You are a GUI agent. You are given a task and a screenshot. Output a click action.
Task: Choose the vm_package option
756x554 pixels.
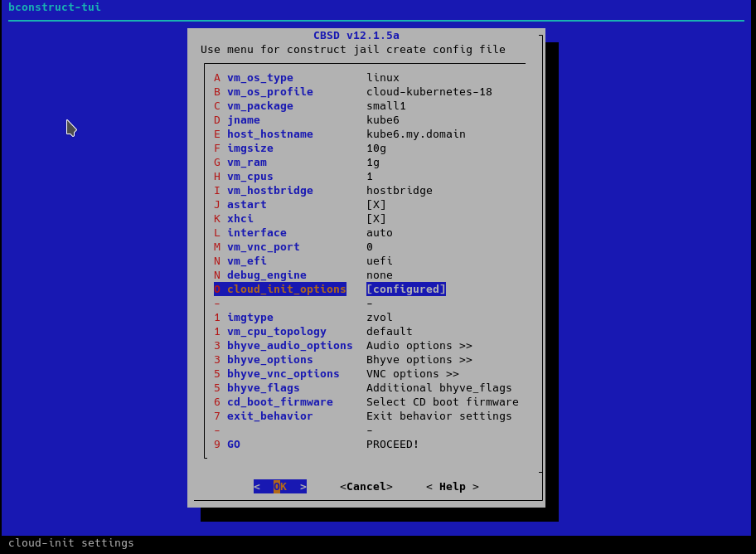coord(309,105)
